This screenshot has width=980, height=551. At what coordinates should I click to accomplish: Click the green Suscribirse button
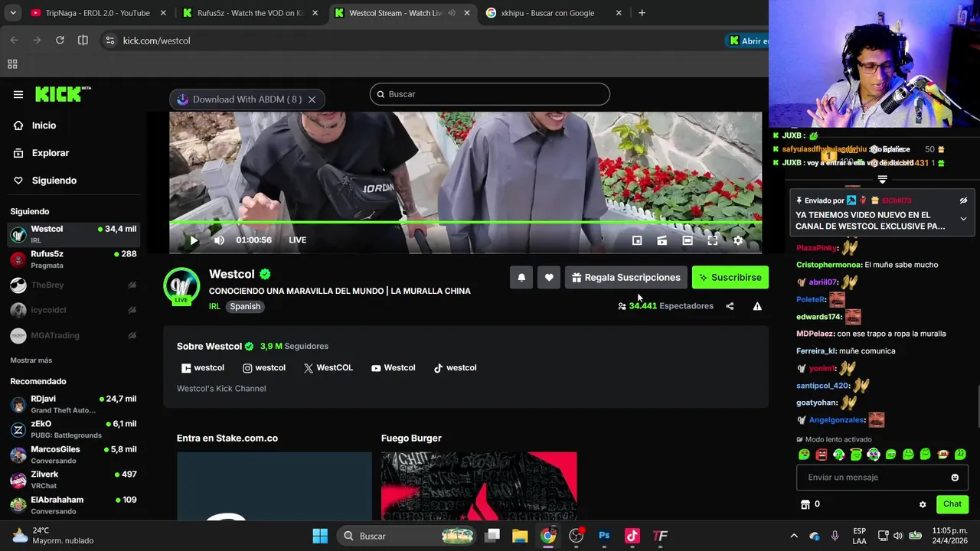(x=730, y=278)
